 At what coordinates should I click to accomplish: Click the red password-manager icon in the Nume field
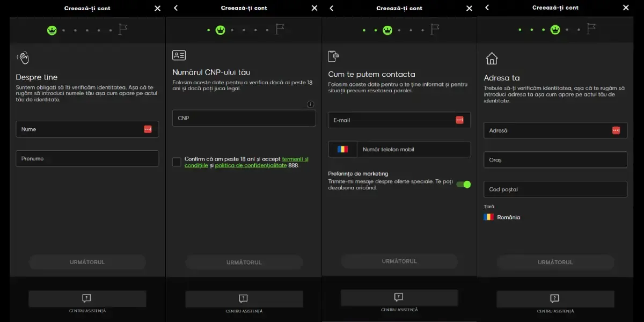(148, 129)
